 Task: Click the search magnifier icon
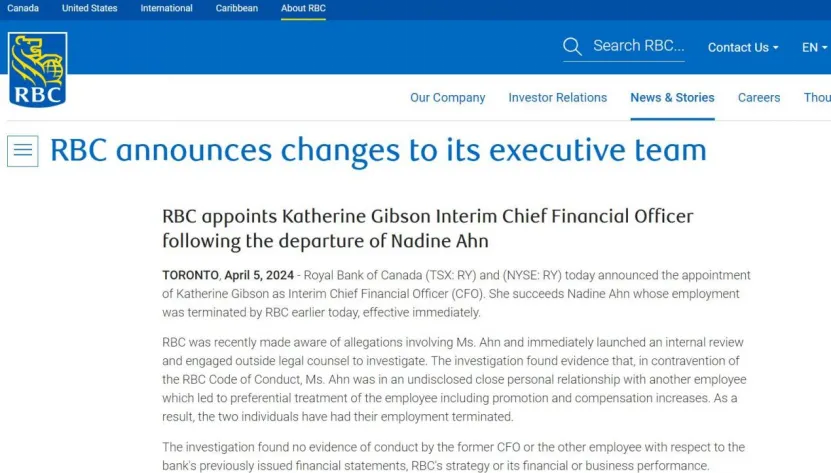pyautogui.click(x=572, y=46)
